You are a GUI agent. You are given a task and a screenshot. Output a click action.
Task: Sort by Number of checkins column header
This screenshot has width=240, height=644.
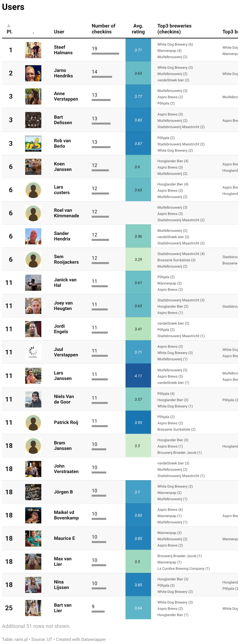pos(103,29)
